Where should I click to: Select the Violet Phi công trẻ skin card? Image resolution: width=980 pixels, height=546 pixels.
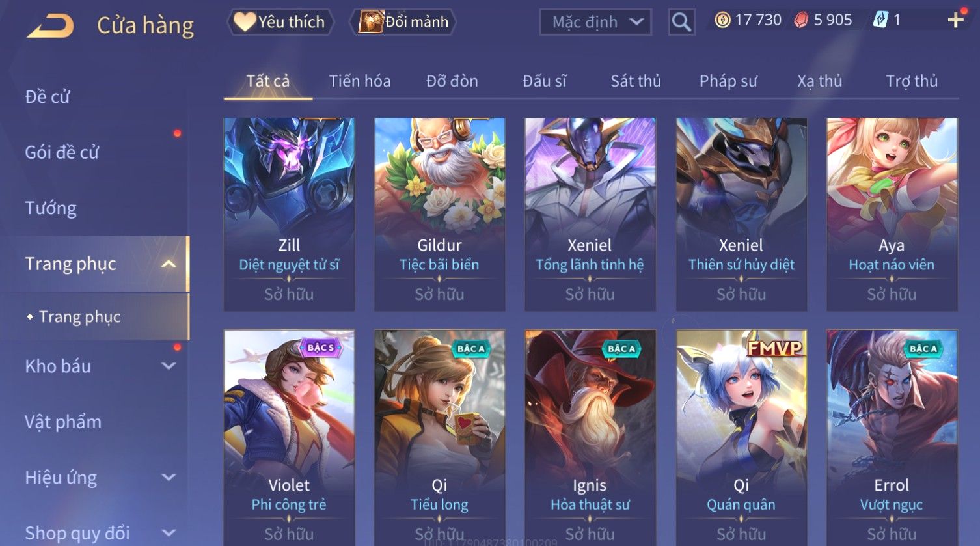pos(289,437)
